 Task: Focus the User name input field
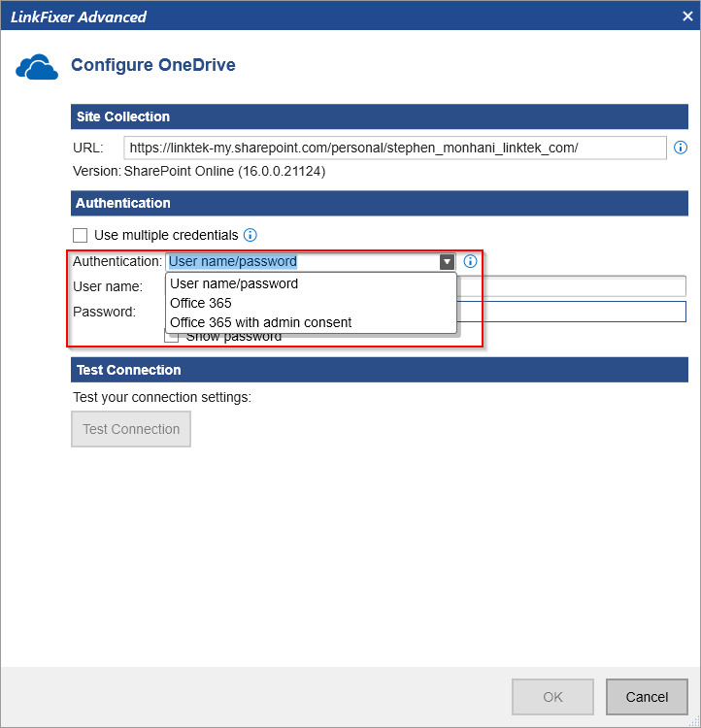point(571,286)
